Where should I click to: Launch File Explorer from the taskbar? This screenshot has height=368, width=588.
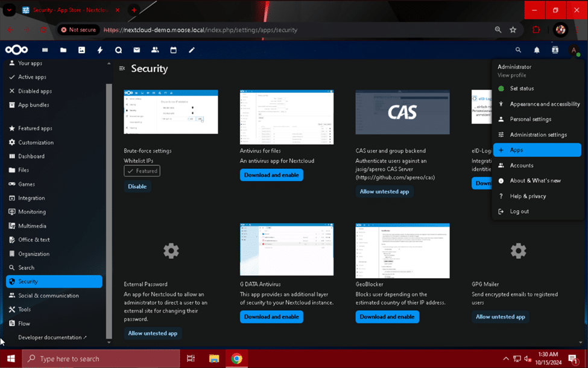pyautogui.click(x=213, y=358)
